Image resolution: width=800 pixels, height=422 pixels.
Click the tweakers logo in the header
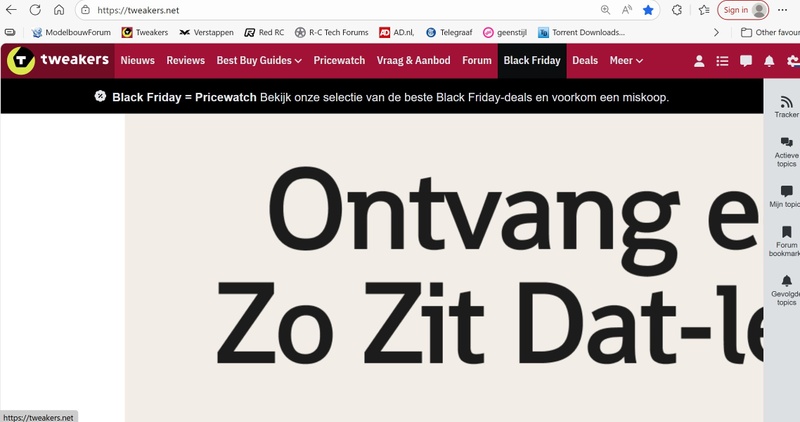(58, 60)
